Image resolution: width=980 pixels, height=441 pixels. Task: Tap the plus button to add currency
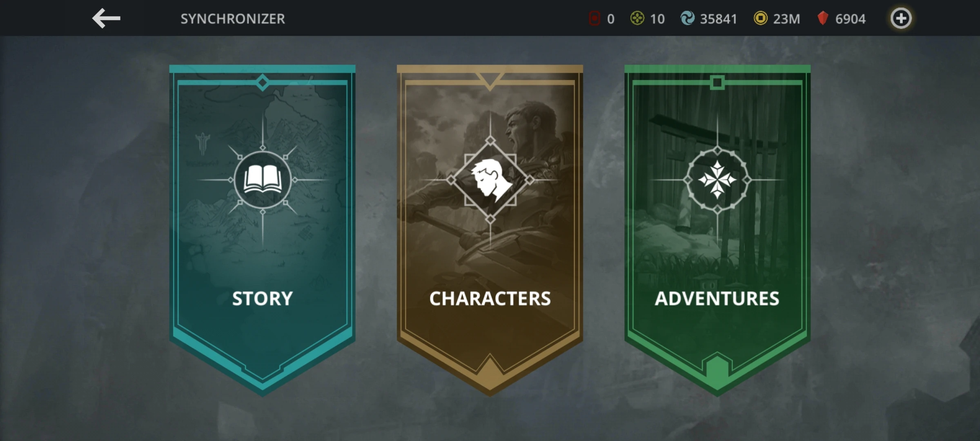[x=901, y=18]
